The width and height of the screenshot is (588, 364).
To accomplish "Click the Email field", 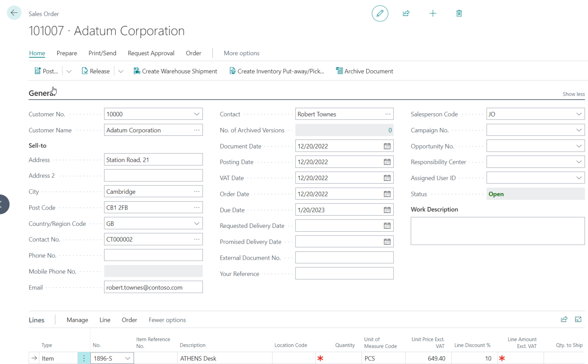I will tap(153, 287).
